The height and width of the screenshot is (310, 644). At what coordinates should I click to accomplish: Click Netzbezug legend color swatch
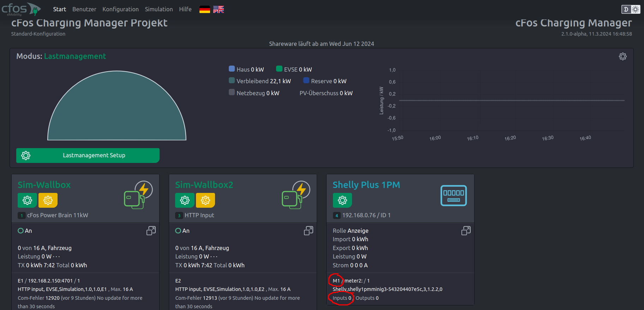click(x=232, y=92)
